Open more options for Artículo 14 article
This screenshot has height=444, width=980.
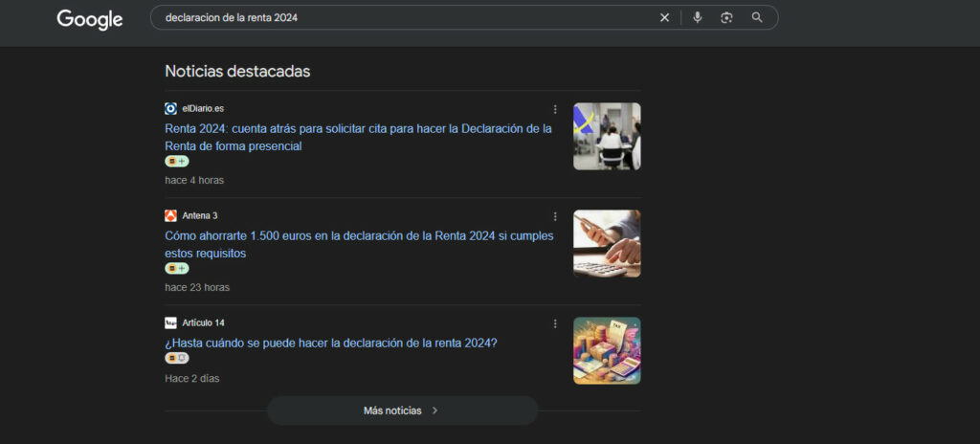[555, 323]
